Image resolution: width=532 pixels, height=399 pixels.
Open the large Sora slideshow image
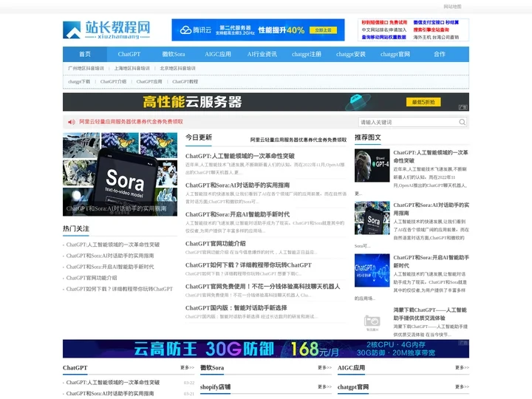(x=120, y=174)
